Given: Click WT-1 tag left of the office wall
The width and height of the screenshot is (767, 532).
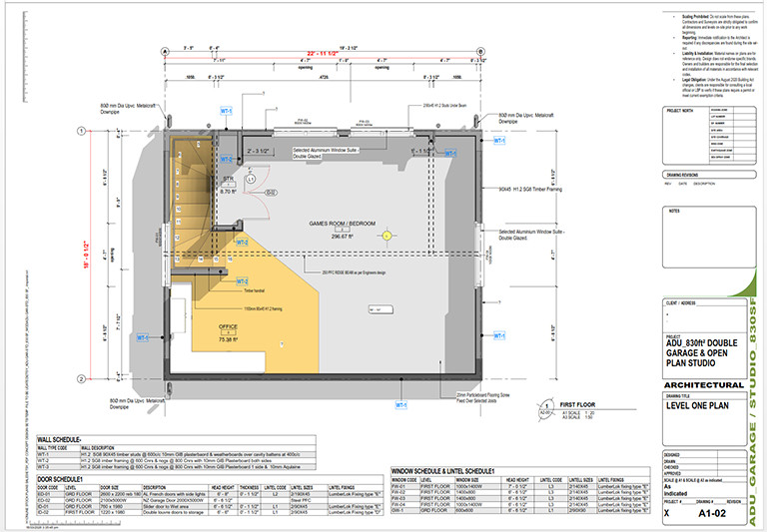Looking at the screenshot, I should click(143, 337).
